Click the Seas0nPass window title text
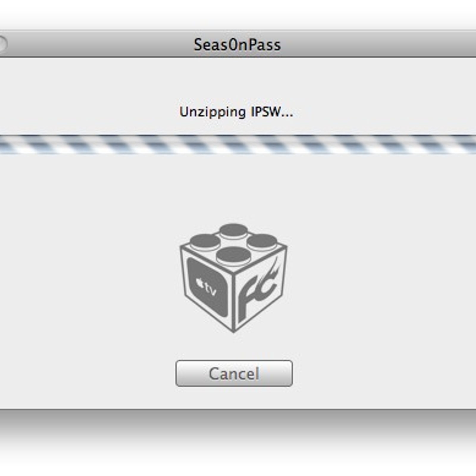Viewport: 476px width, 476px height. (237, 45)
